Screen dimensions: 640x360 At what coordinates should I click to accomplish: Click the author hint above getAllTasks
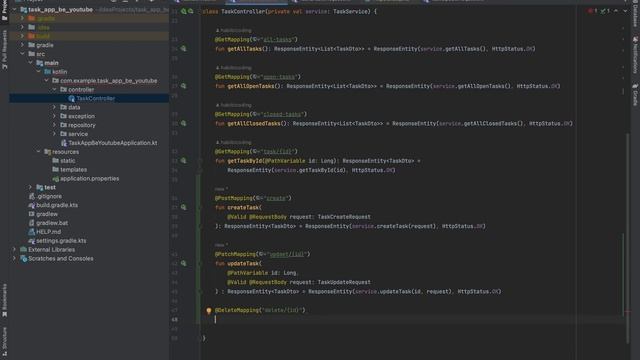[x=234, y=30]
